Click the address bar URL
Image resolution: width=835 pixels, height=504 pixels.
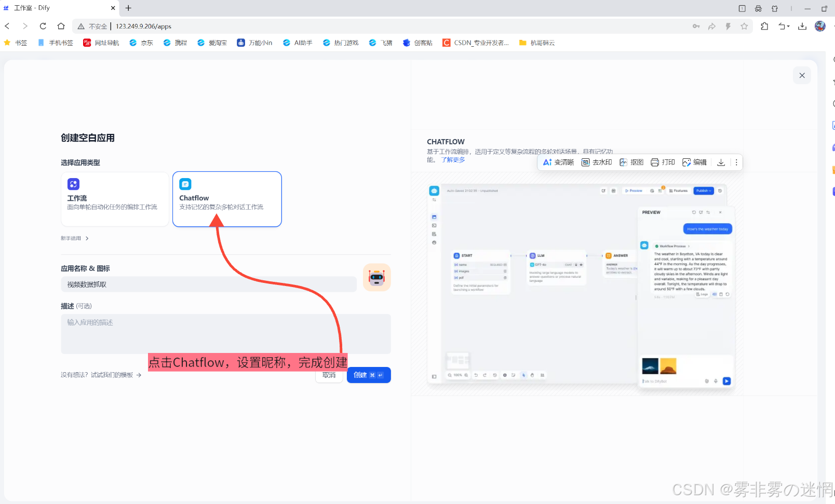click(x=143, y=26)
